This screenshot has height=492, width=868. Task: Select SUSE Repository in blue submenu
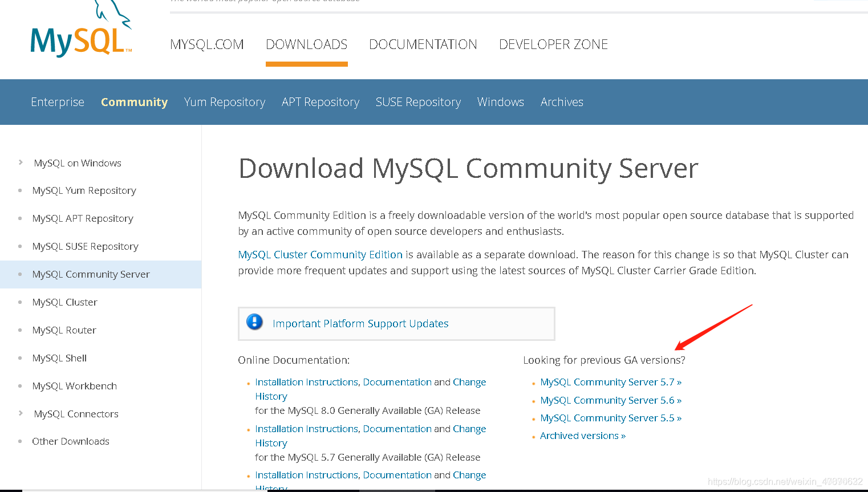tap(419, 102)
